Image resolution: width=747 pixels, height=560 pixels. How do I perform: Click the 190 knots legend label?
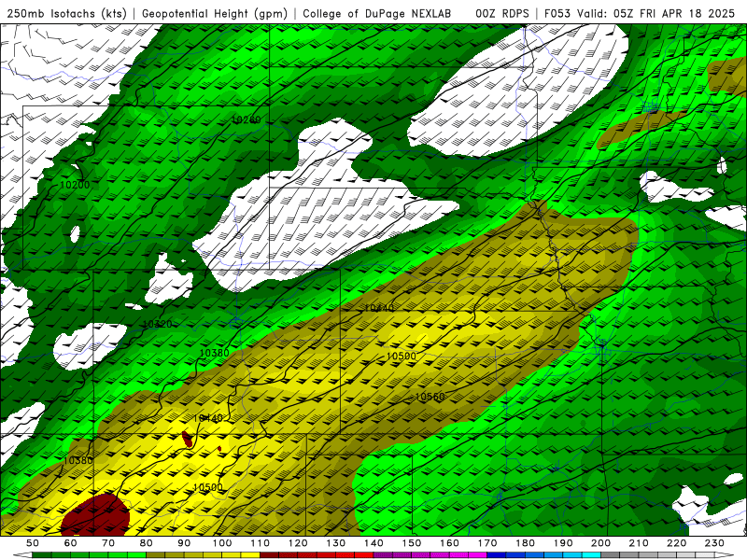[563, 543]
